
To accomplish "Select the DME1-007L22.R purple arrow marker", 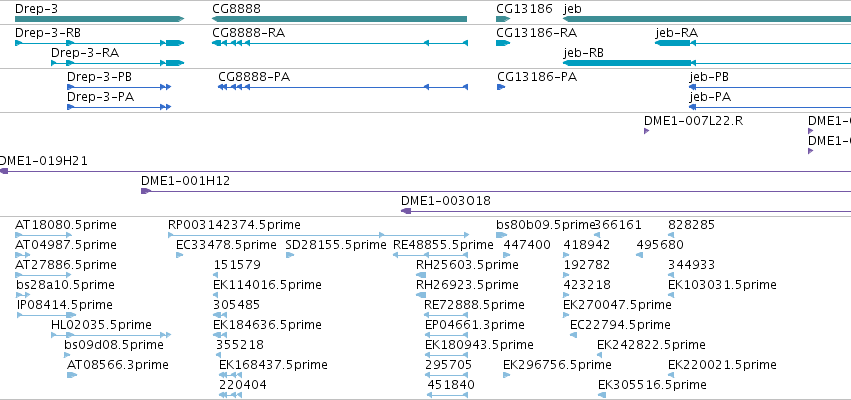I will click(646, 131).
